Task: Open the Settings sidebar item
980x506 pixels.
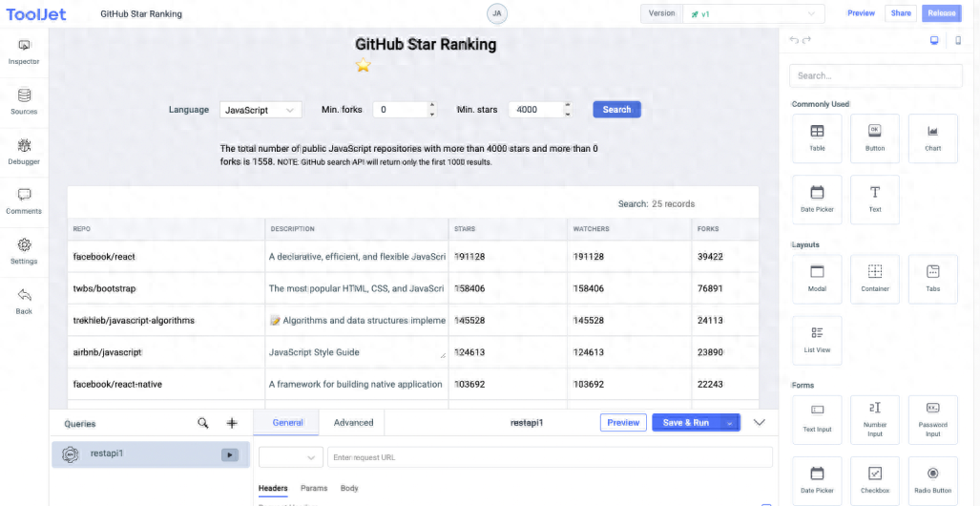Action: pos(24,252)
